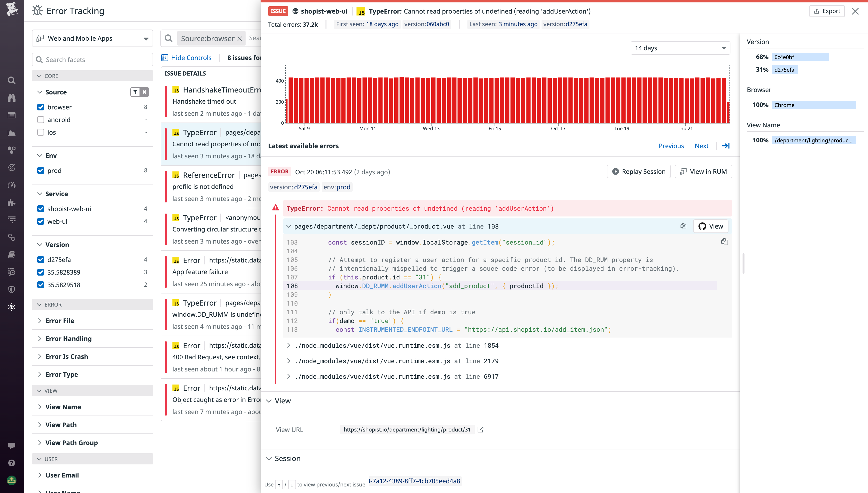Open Watchdog via the binoculars sidebar icon
The height and width of the screenshot is (493, 868).
[12, 98]
